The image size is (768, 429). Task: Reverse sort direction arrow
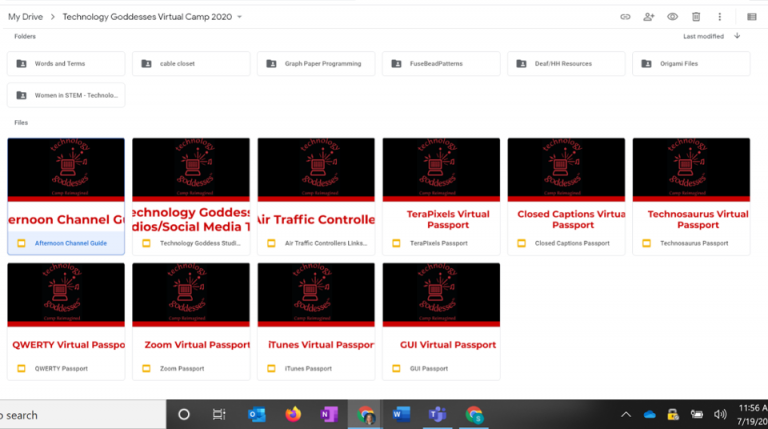pyautogui.click(x=737, y=36)
